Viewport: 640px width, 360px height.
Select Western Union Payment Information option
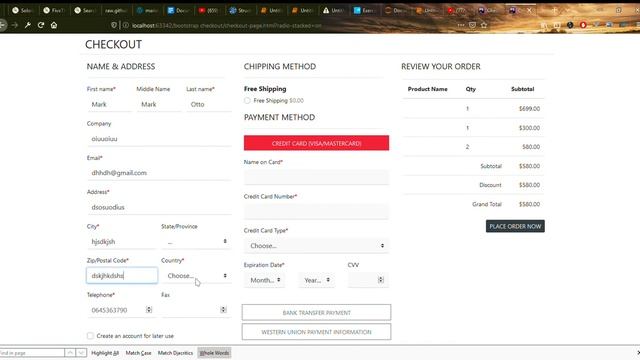point(316,332)
